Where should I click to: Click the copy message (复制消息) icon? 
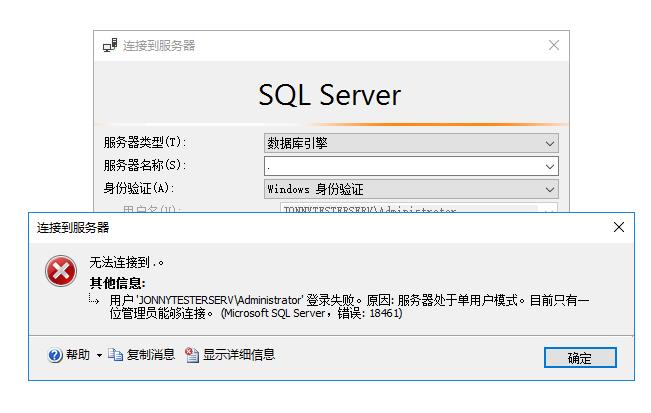point(115,355)
